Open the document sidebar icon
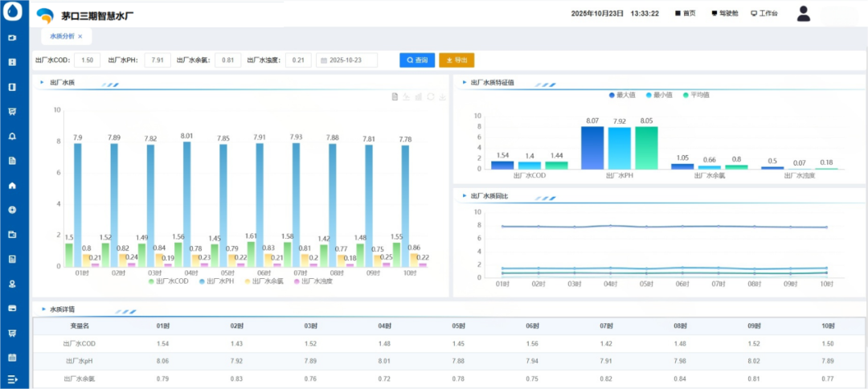The height and width of the screenshot is (389, 868). 12,161
